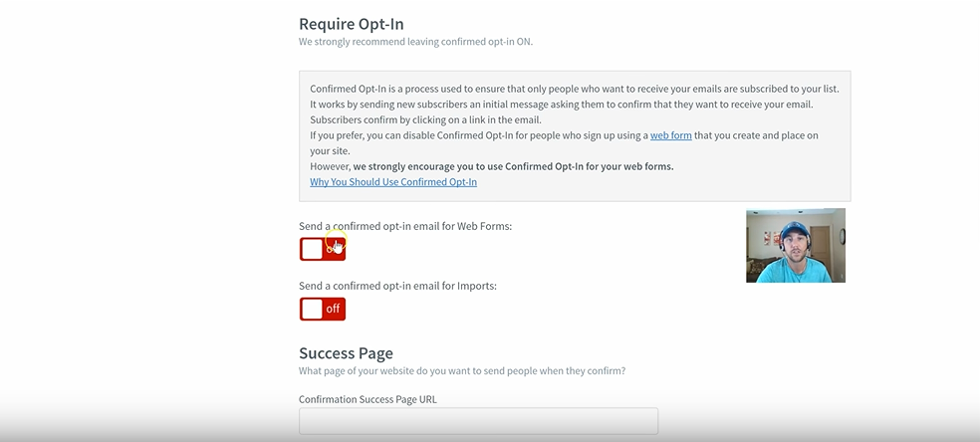Click 'It works by sending new subscribers' sentence
The image size is (980, 442).
click(562, 105)
